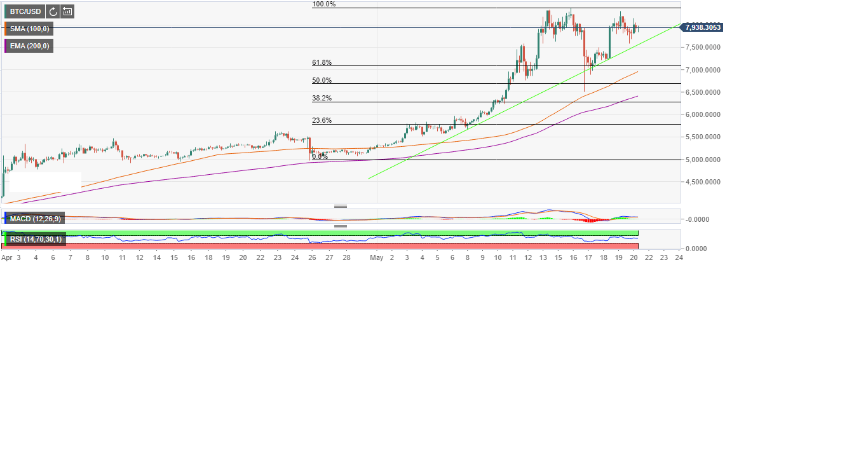The image size is (868, 452).
Task: Click the 5,500.0000 price axis label
Action: (703, 137)
